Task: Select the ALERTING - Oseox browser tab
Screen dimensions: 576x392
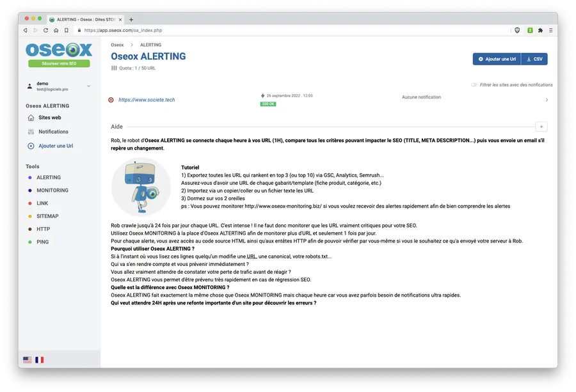Action: 86,19
